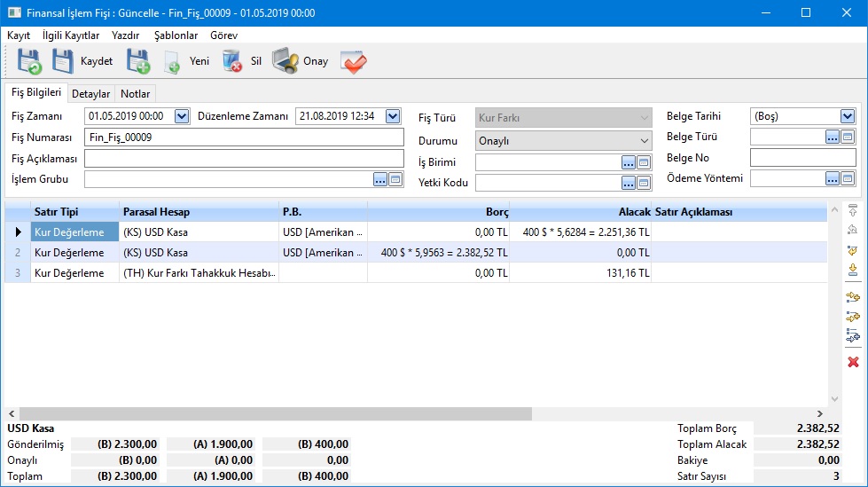This screenshot has width=868, height=487.
Task: Focus the Fiş Açıklaması input field
Action: [x=244, y=159]
